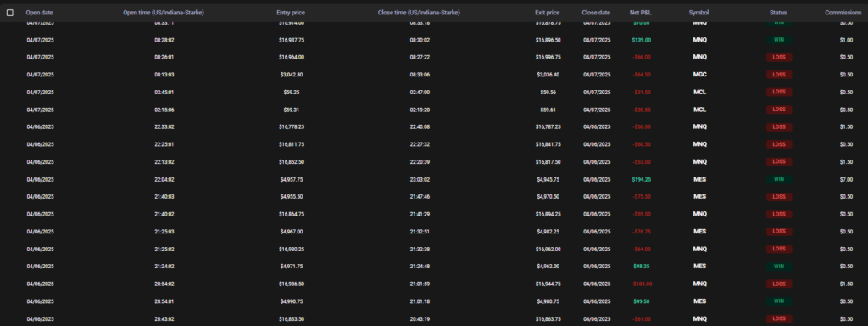868x326 pixels.
Task: Click the $48.25 net P&L value
Action: point(642,266)
